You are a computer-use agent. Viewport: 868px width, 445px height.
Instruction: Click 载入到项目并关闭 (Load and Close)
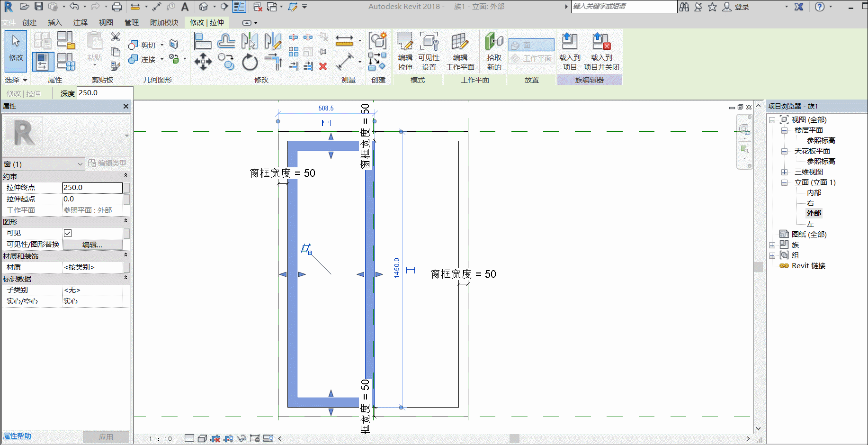(601, 52)
